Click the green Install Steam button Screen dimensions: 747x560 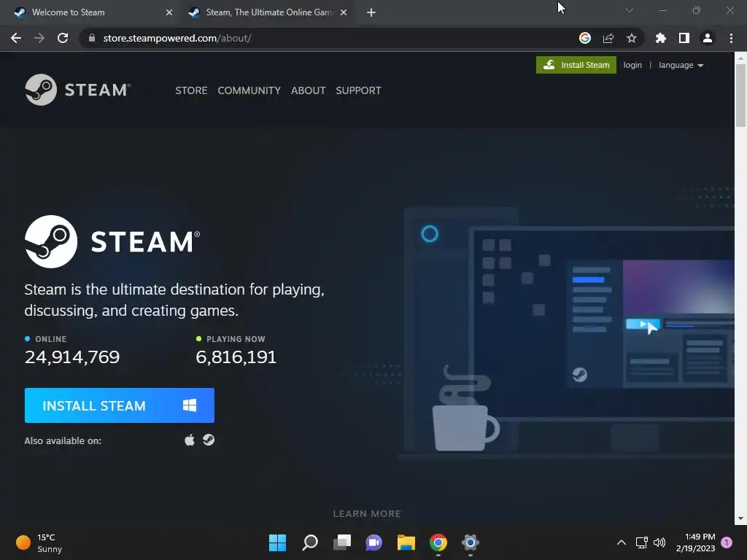tap(576, 65)
